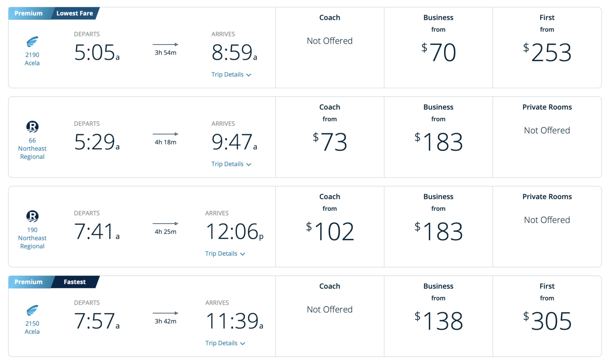This screenshot has width=610, height=364.
Task: Select the $305 First class fare
Action: coord(547,321)
